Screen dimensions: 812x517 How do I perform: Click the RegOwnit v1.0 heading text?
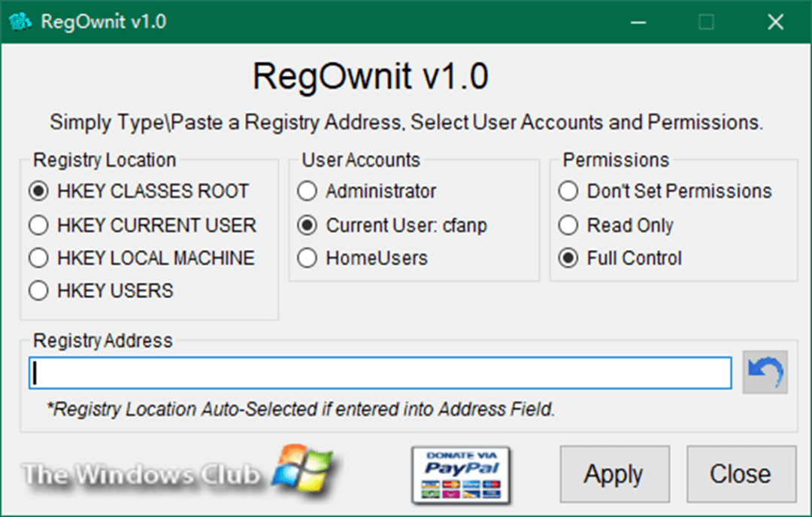click(x=370, y=77)
